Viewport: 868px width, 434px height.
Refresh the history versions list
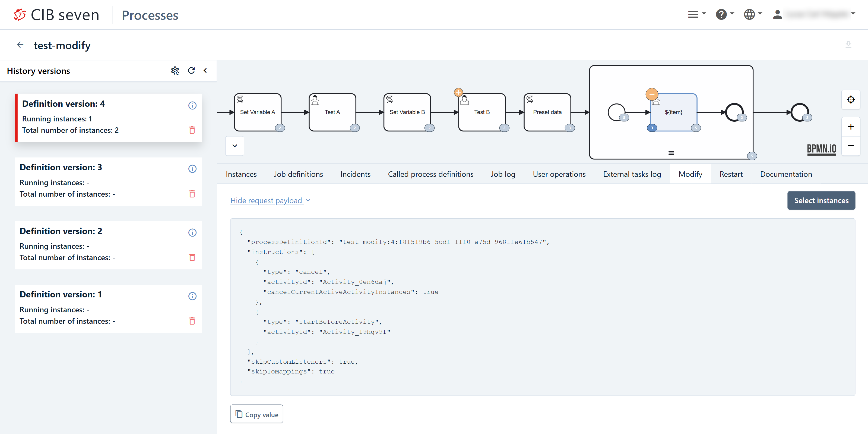click(x=191, y=71)
